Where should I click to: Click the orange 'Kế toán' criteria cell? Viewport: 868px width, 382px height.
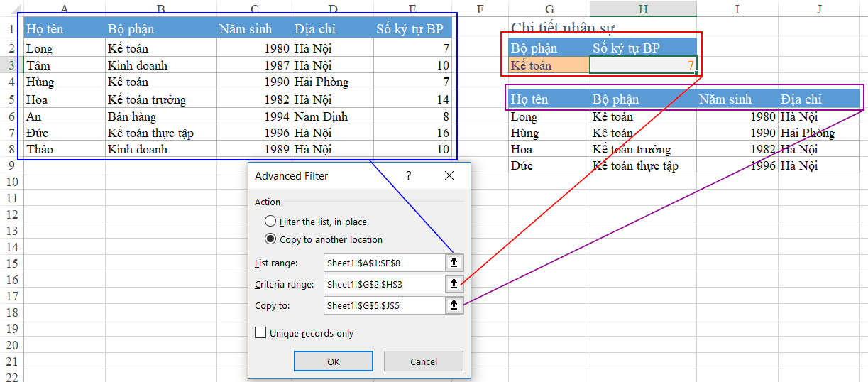click(549, 65)
